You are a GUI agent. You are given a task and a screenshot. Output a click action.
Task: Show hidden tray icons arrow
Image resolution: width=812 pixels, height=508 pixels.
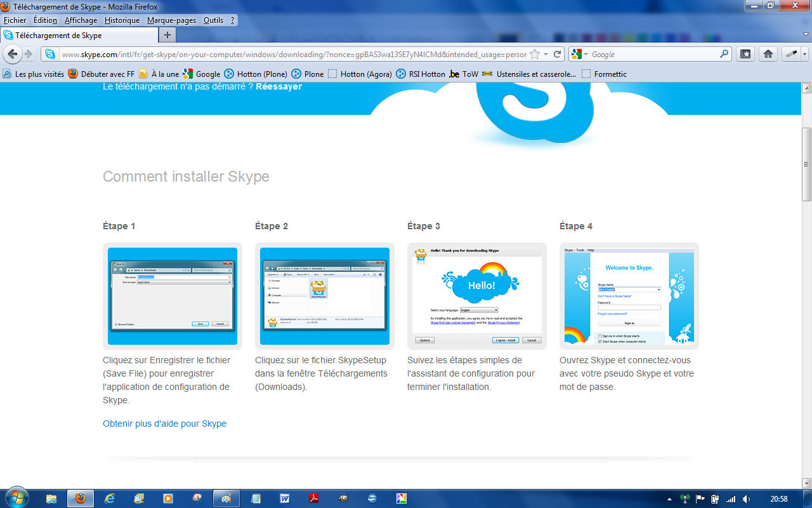tap(671, 499)
